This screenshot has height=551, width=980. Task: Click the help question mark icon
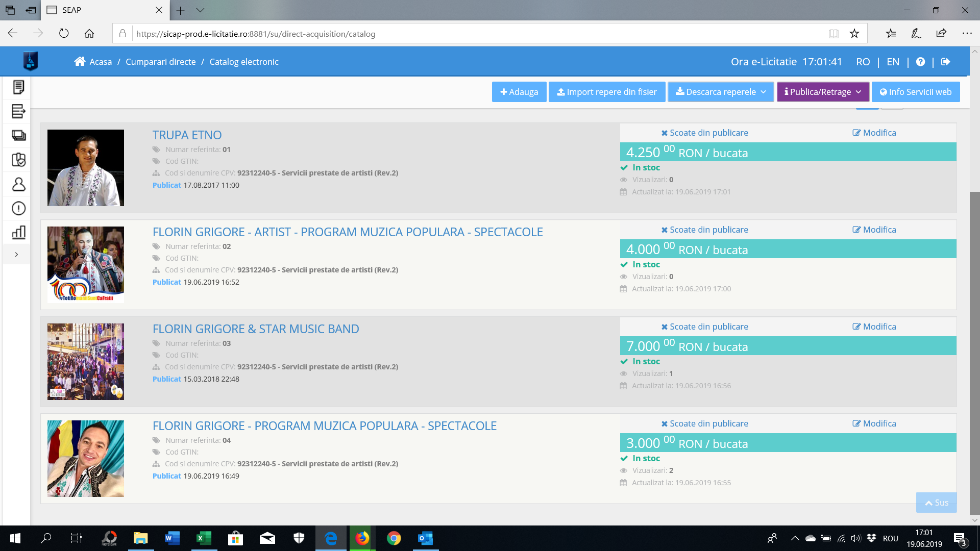pos(920,62)
